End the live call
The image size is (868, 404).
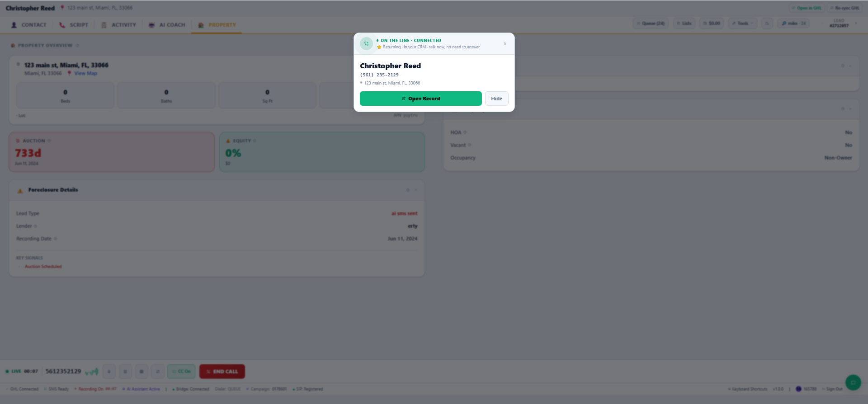[x=222, y=371]
